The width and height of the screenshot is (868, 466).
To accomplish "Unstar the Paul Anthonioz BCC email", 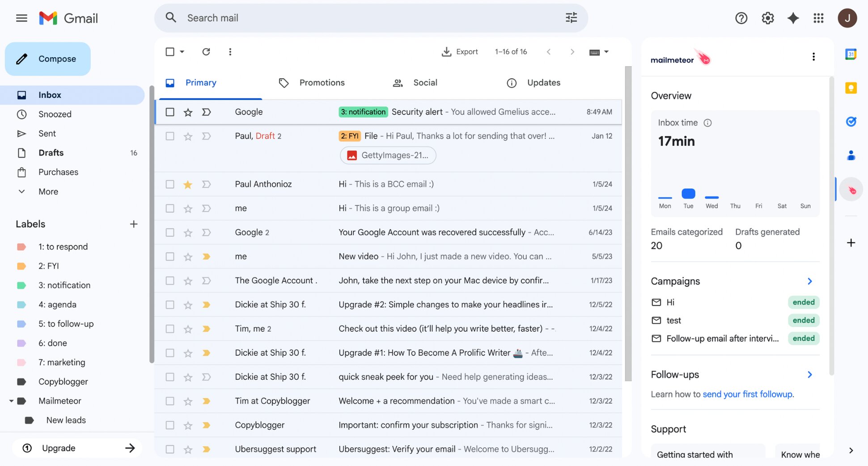I will click(187, 184).
